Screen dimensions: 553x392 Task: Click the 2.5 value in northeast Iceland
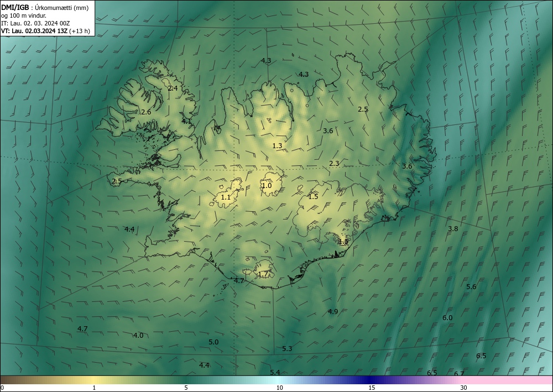(363, 109)
